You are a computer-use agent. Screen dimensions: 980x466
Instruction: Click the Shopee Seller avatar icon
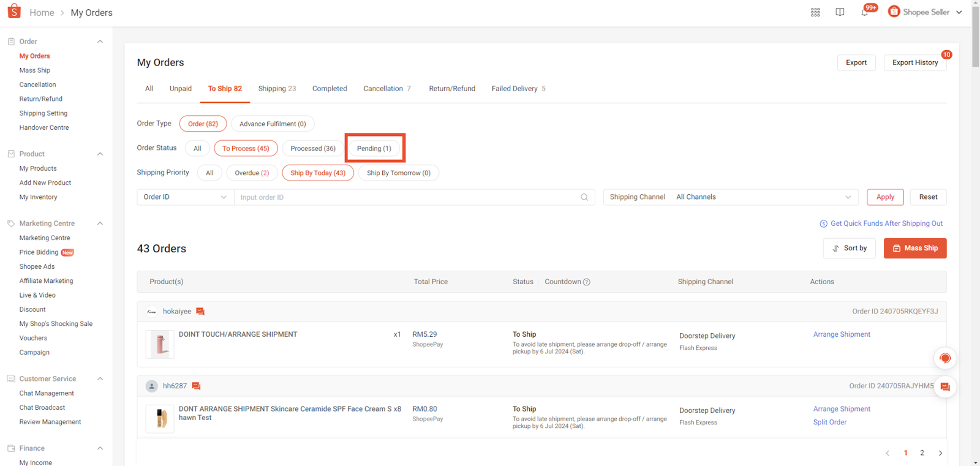[x=894, y=12]
